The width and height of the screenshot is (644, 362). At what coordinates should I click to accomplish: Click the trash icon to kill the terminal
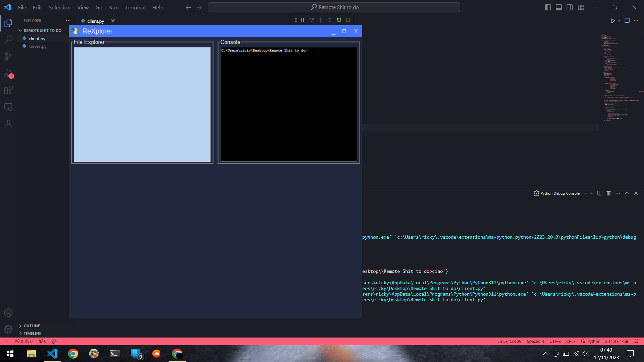608,193
